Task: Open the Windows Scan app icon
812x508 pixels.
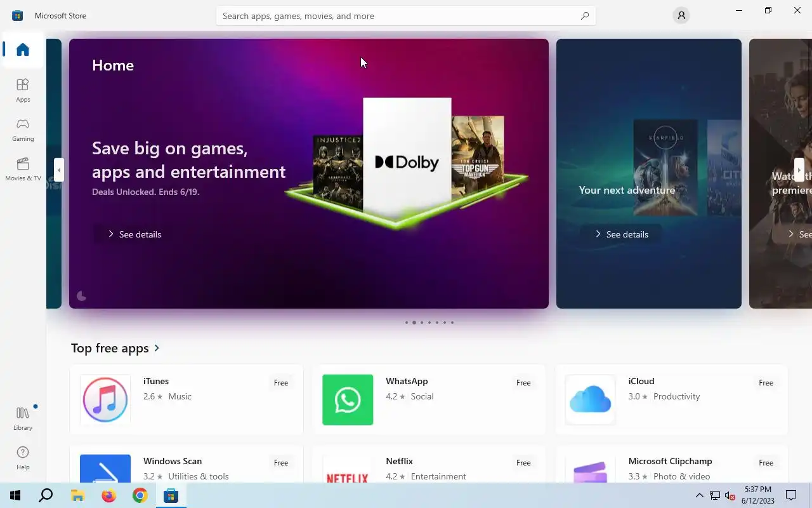Action: (105, 469)
